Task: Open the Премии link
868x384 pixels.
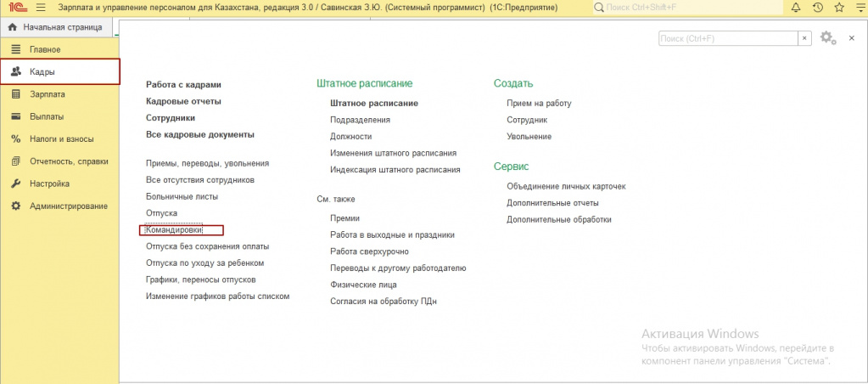Action: coord(344,218)
